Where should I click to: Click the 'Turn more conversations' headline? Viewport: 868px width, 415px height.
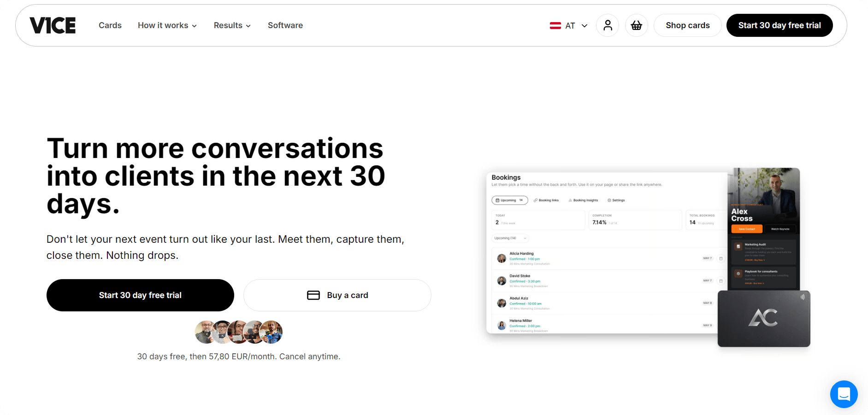216,176
